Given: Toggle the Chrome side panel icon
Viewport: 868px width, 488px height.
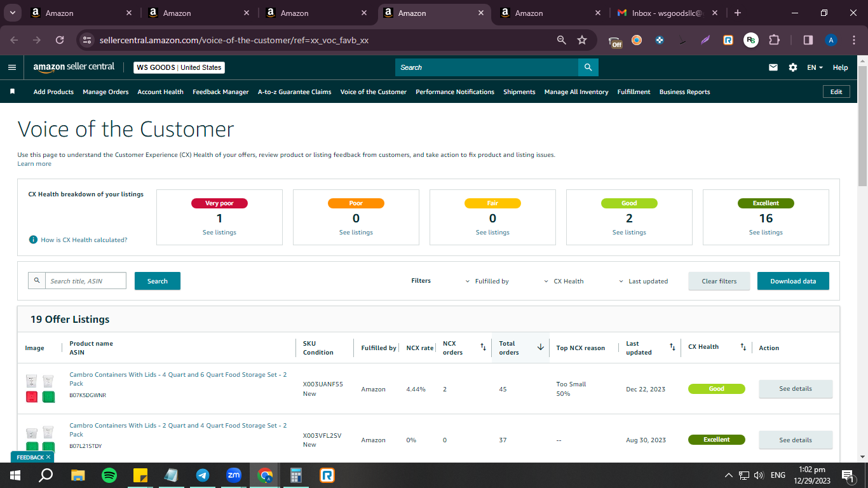Looking at the screenshot, I should (808, 40).
